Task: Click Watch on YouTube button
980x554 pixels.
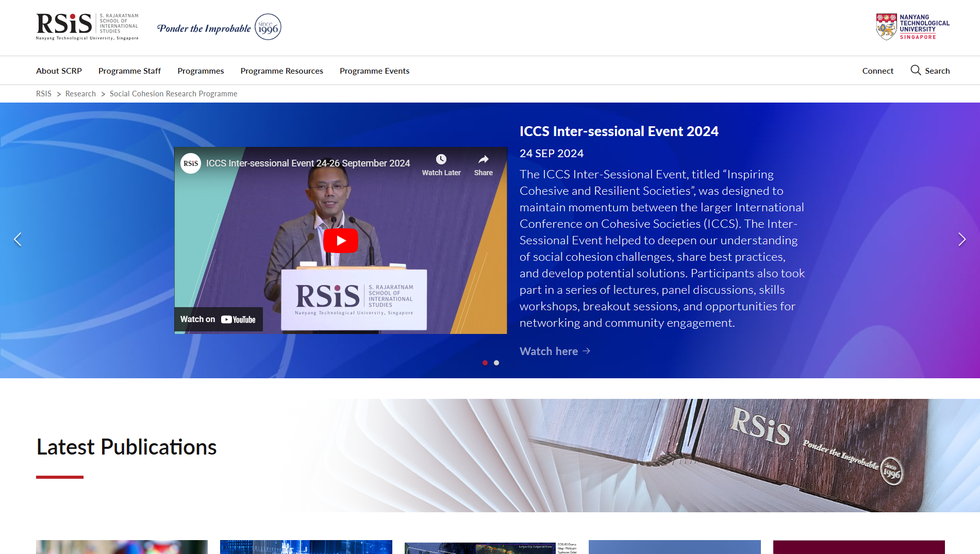Action: coord(218,320)
